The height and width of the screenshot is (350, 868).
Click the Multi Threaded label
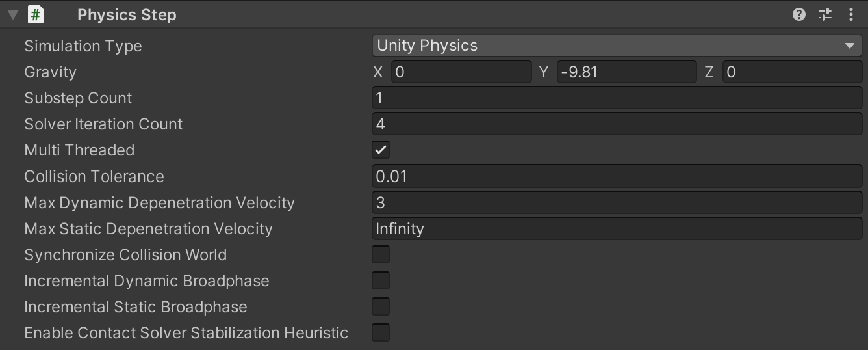[x=79, y=150]
